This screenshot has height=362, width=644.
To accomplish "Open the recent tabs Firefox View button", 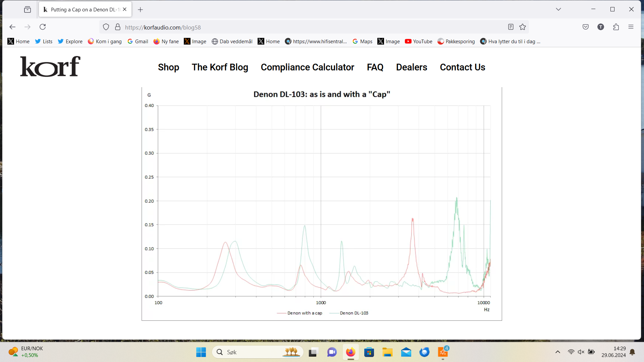I will click(28, 9).
